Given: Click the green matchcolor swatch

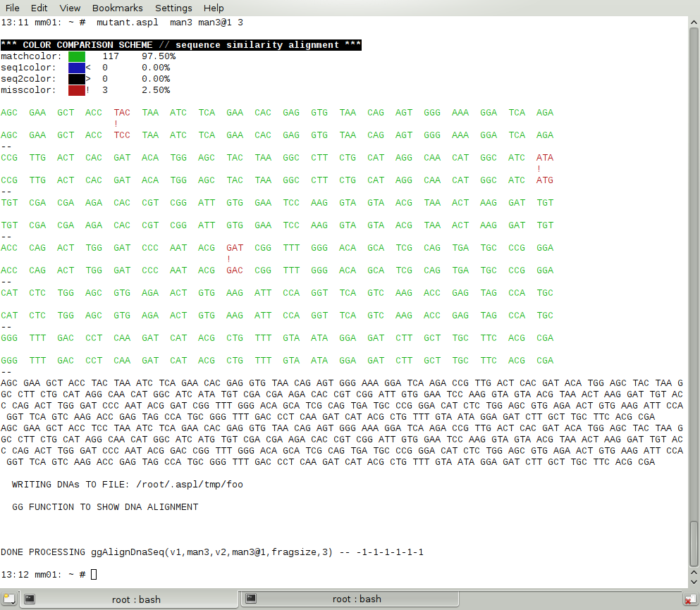Looking at the screenshot, I should tap(77, 56).
